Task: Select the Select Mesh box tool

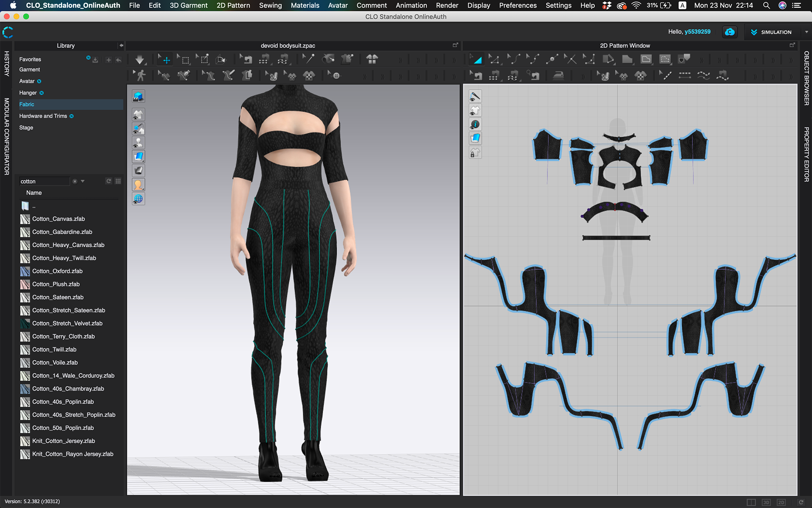Action: (x=184, y=60)
